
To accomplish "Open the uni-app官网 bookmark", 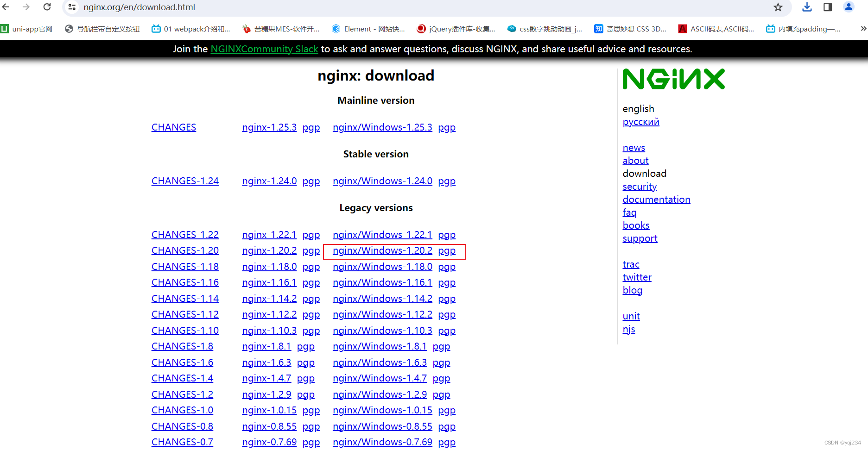I will 27,29.
